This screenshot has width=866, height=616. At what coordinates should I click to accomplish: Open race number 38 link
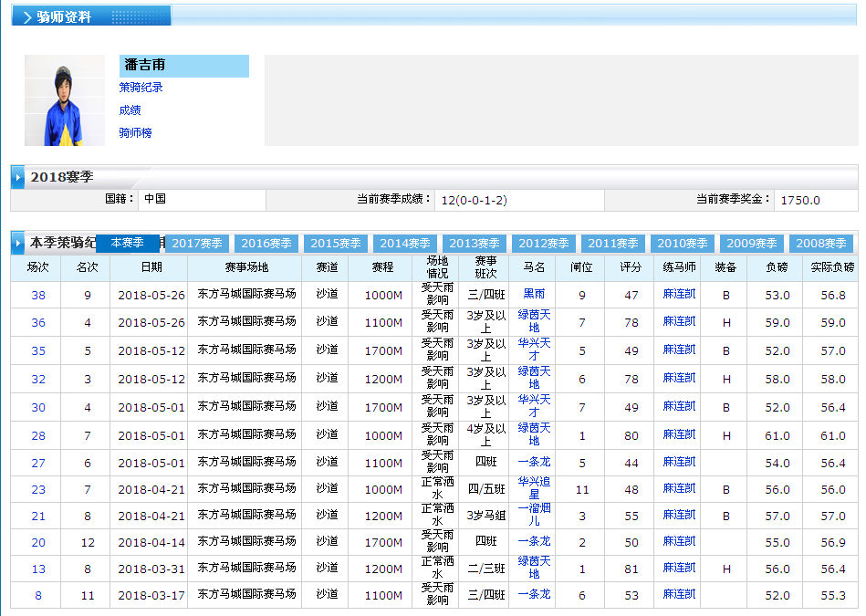click(x=38, y=295)
